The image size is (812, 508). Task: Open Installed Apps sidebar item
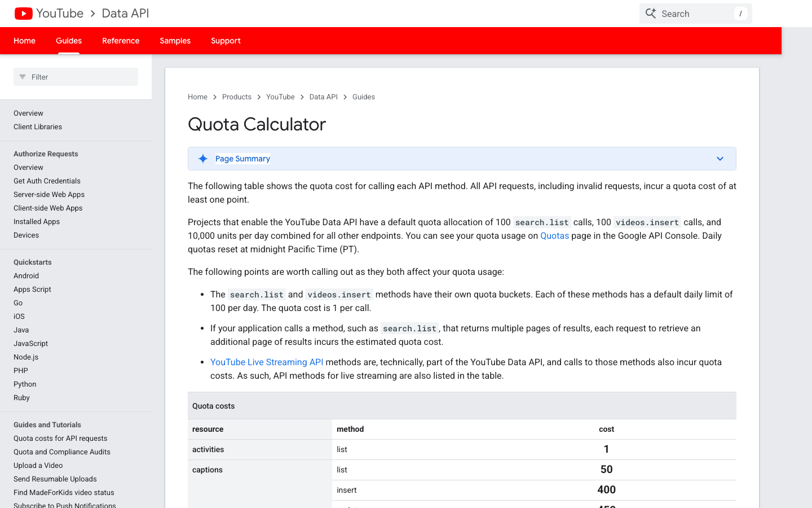pos(37,222)
